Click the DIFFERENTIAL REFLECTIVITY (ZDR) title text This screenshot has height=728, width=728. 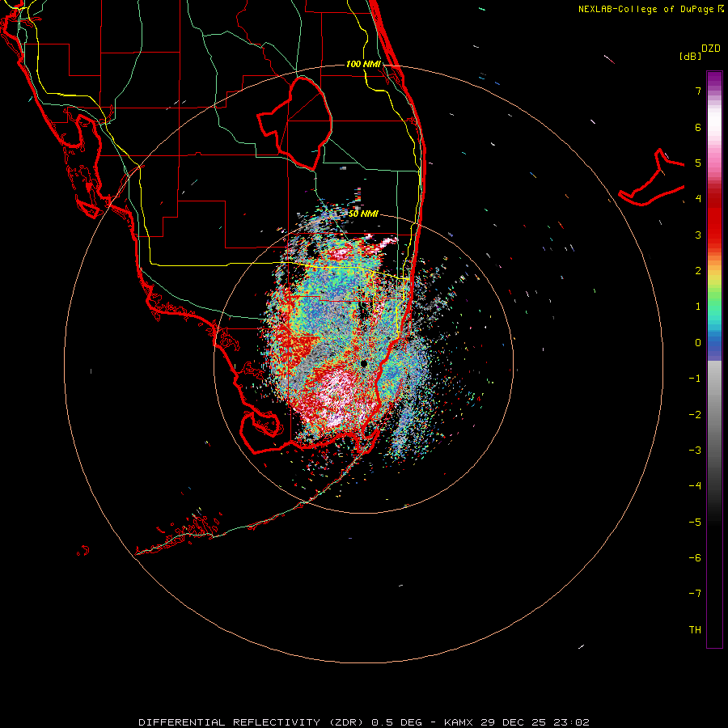click(252, 722)
